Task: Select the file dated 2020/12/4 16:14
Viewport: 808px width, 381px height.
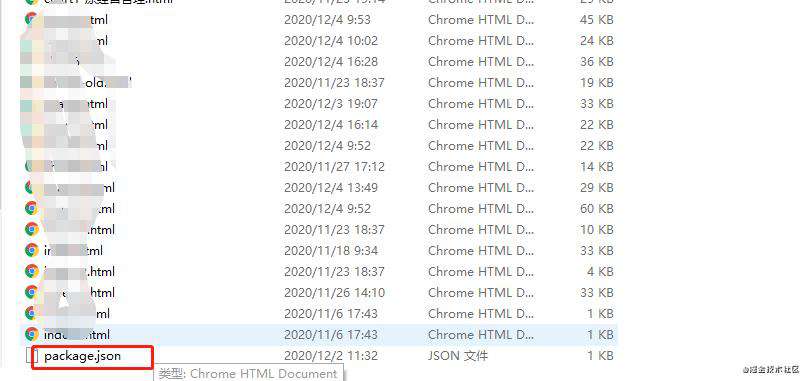Action: (x=319, y=125)
